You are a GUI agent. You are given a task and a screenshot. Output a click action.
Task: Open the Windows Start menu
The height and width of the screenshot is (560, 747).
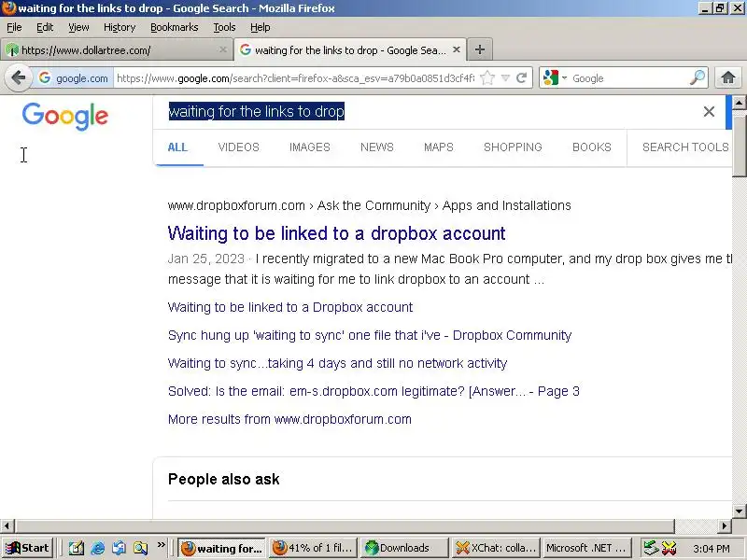(x=28, y=548)
